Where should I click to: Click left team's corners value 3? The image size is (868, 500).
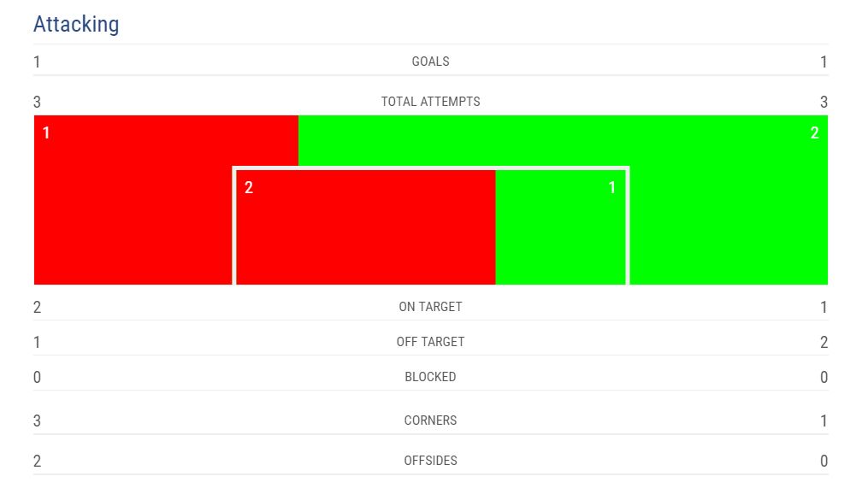coord(37,421)
